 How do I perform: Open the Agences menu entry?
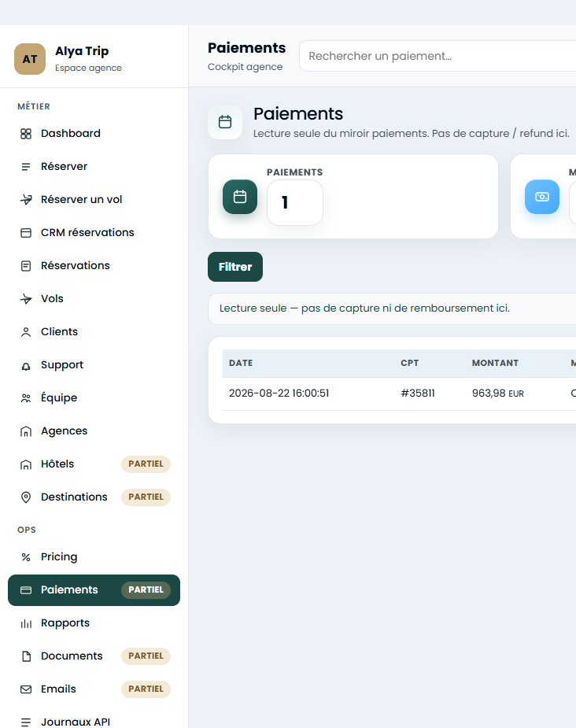(94, 431)
